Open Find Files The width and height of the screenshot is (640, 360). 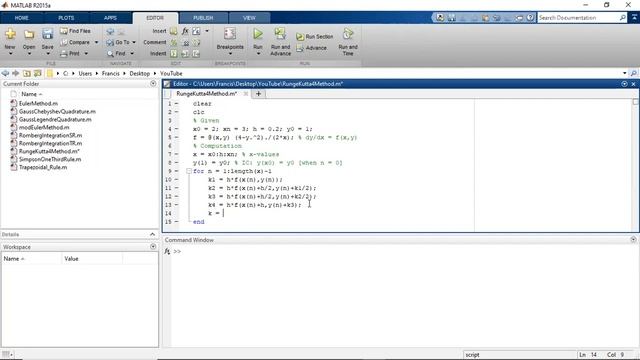pos(75,31)
